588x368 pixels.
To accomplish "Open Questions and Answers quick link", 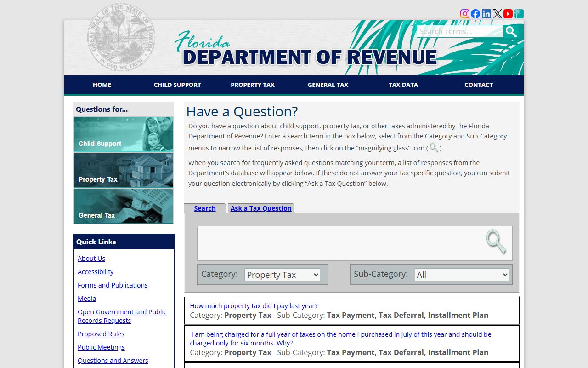I will pos(113,361).
